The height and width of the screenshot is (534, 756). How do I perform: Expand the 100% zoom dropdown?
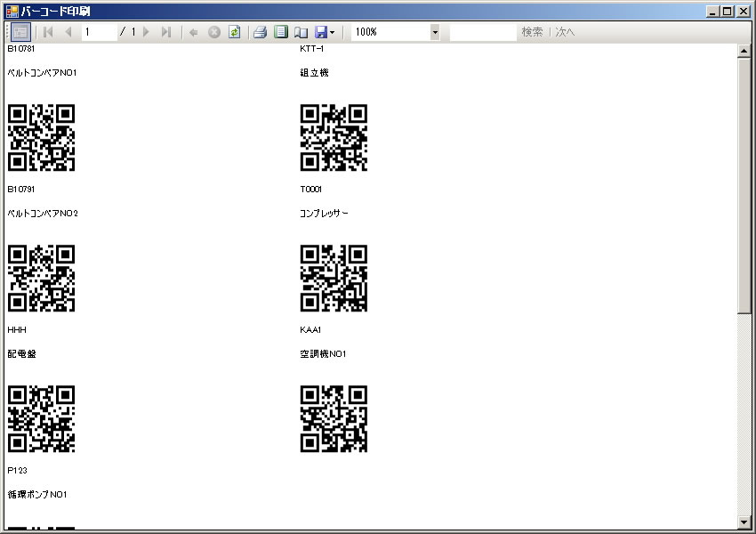[x=435, y=32]
